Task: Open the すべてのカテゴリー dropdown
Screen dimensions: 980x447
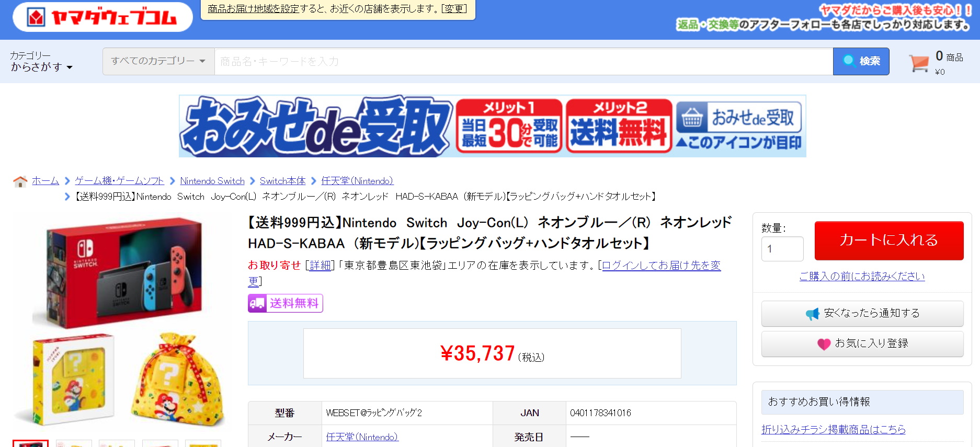Action: coord(158,61)
